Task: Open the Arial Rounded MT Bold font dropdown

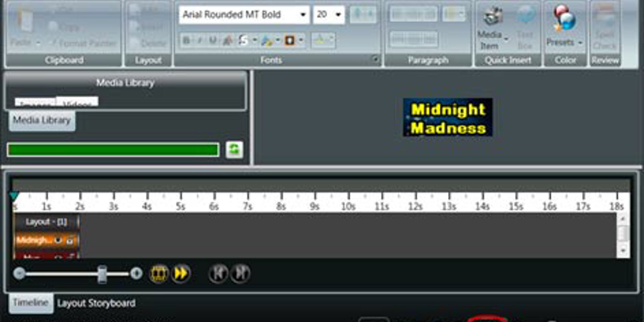Action: [x=303, y=15]
